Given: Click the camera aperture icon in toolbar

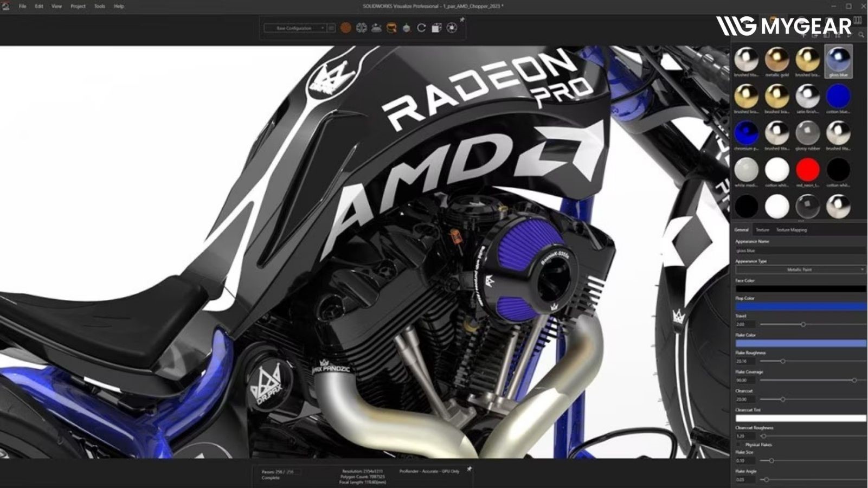Looking at the screenshot, I should [452, 28].
